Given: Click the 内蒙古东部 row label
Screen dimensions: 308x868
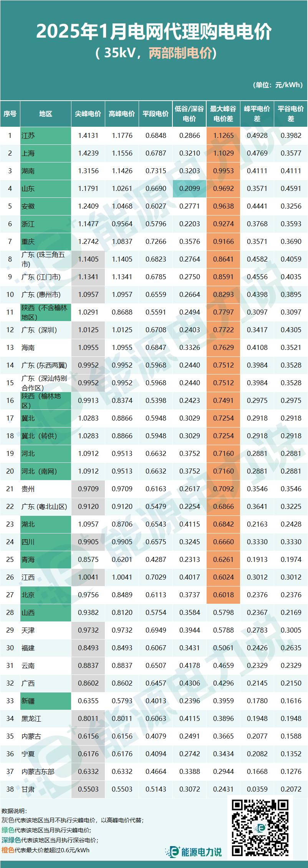Looking at the screenshot, I should tap(46, 772).
